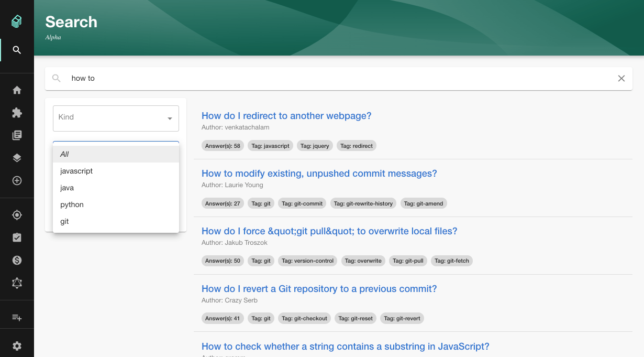Screen dimensions: 644x357
Task: Go to Home via the house icon
Action: (17, 90)
